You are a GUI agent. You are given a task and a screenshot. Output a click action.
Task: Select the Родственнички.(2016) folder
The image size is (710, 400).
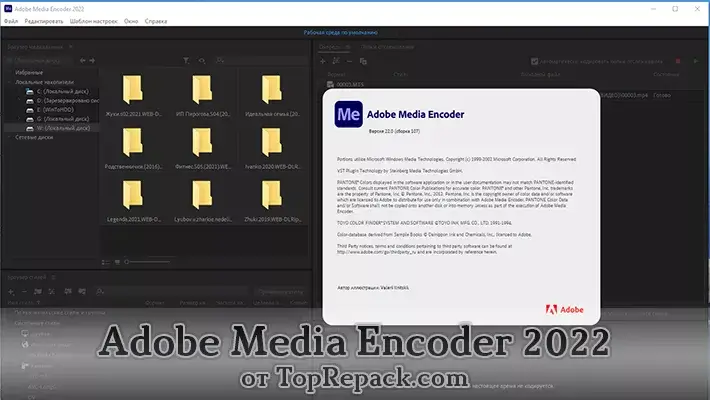tap(133, 148)
